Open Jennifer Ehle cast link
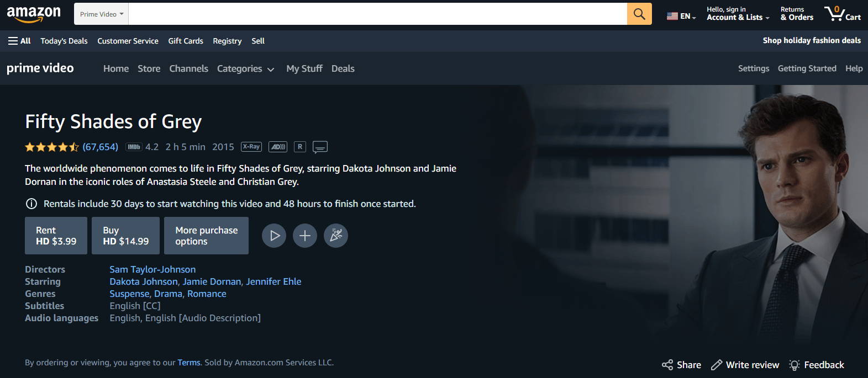 coord(274,281)
